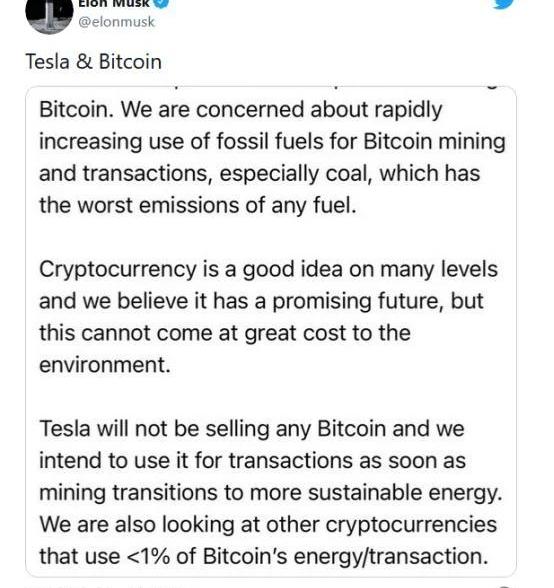Click the 'Tesla & Bitcoin' tweet text
This screenshot has width=554, height=588.
point(93,62)
